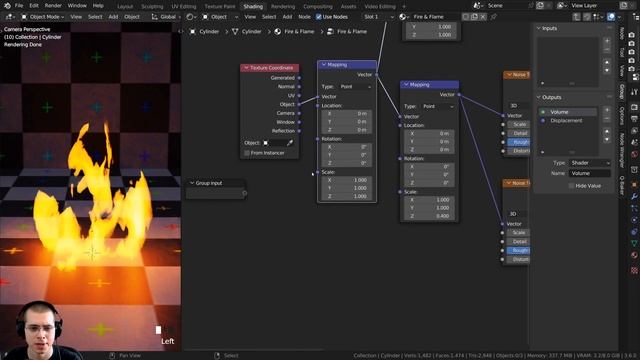Switch to the Compositing workspace tab
Screen dimensions: 640x360
point(318,7)
